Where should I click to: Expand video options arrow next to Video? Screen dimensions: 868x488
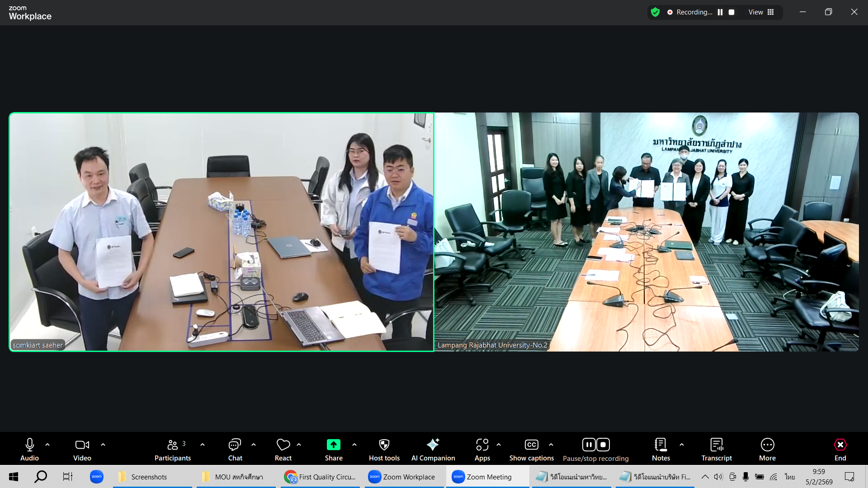tap(103, 445)
